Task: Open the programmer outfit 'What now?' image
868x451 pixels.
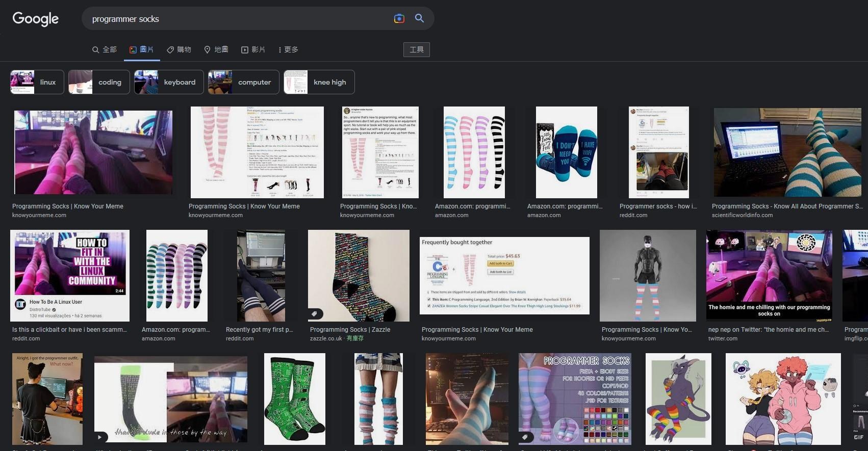Action: (47, 399)
